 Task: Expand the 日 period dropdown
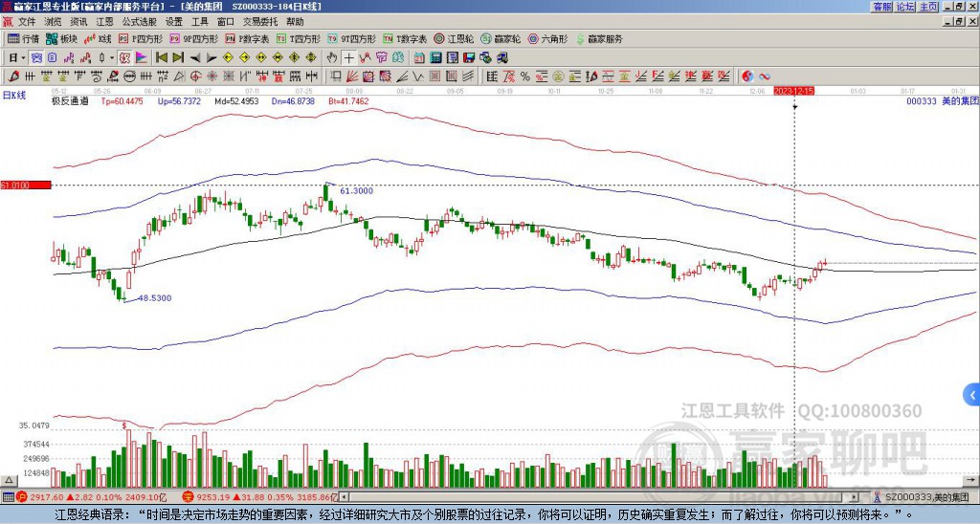[x=19, y=57]
